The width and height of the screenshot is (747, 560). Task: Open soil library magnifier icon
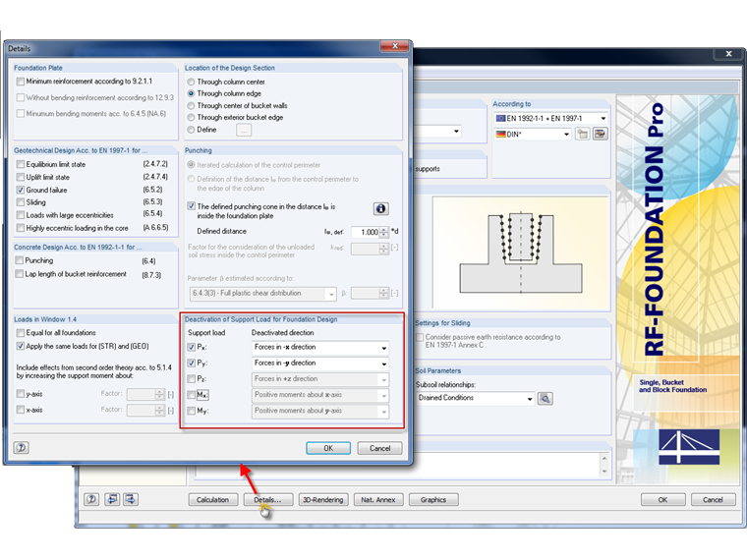pyautogui.click(x=546, y=399)
